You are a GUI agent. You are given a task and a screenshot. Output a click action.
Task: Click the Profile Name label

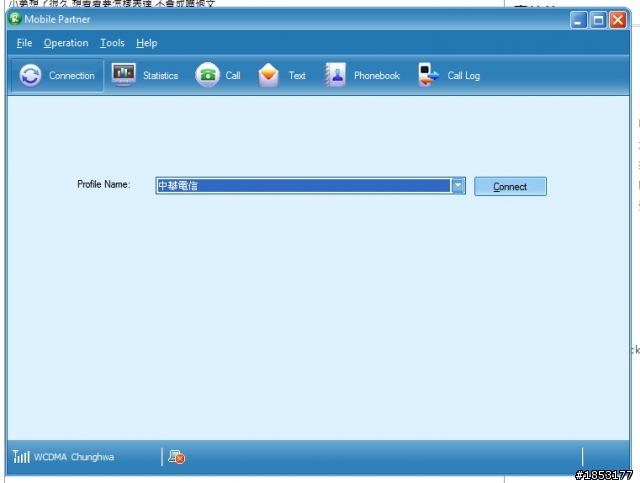[104, 184]
